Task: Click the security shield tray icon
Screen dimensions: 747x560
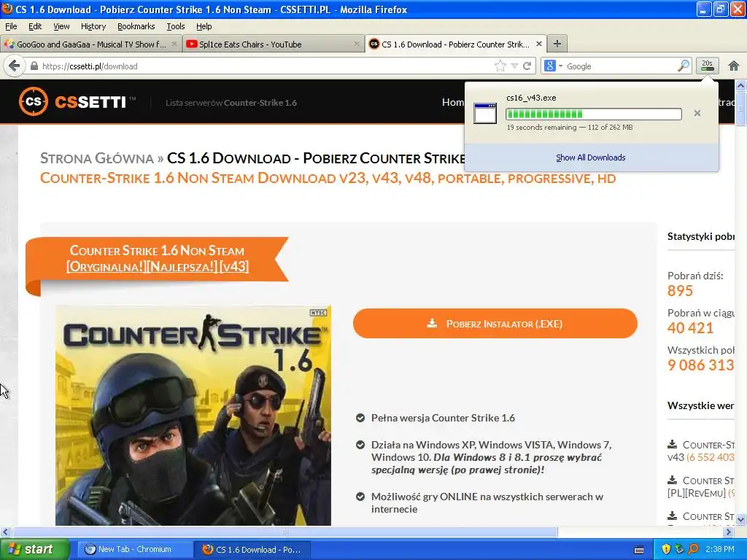Action: (666, 550)
